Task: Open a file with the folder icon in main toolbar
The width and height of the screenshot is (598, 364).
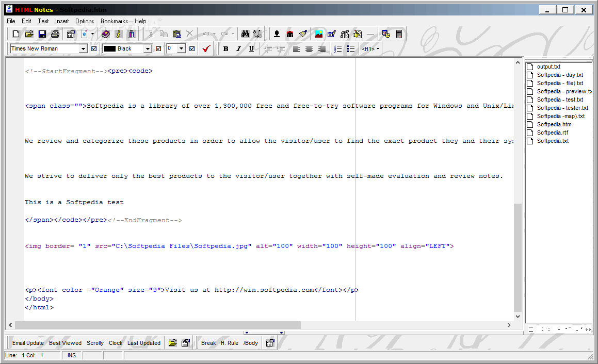Action: (x=29, y=35)
